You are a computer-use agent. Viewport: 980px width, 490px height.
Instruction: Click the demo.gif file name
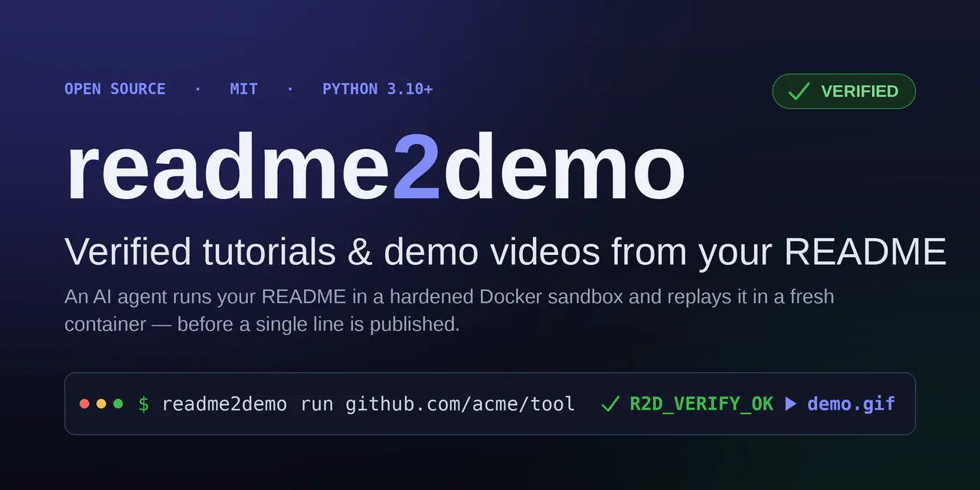(x=851, y=403)
